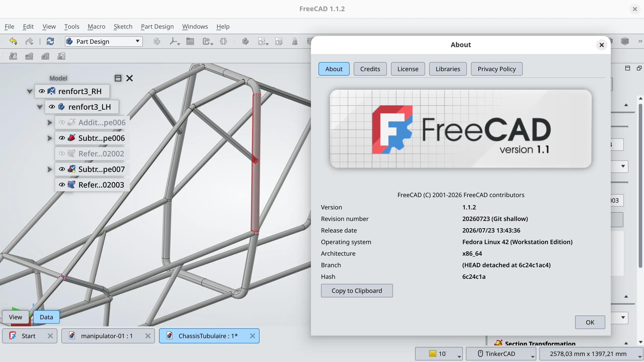Click the Linear Pattern tool icon
644x362 pixels.
pyautogui.click(x=29, y=56)
